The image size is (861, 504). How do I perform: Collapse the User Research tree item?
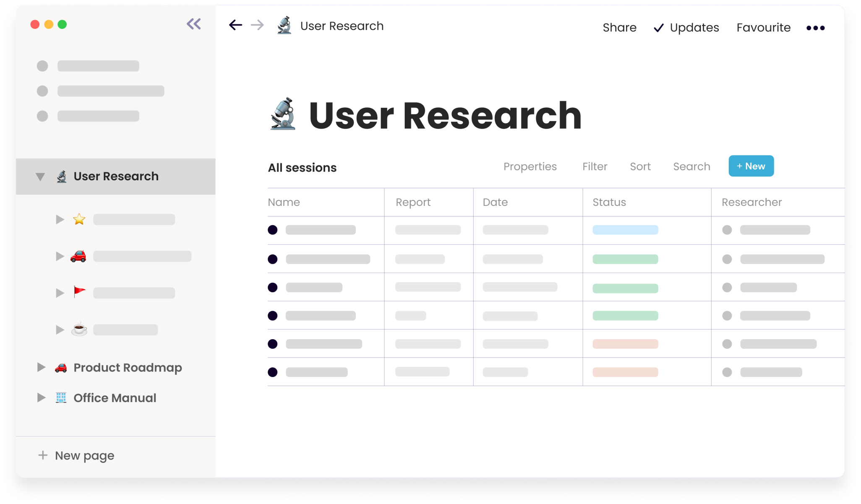point(40,176)
